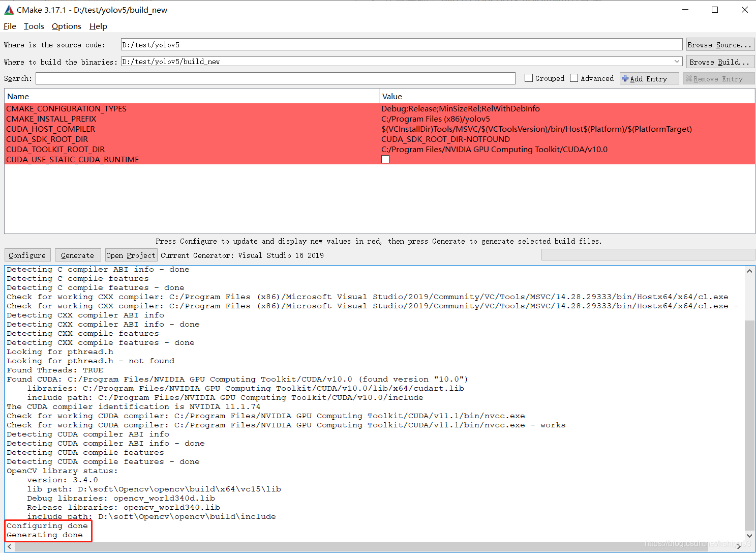Select the CUDA_USE_STATIC_CUDA_RUNTIME entry name
This screenshot has height=553, width=756.
[x=72, y=159]
